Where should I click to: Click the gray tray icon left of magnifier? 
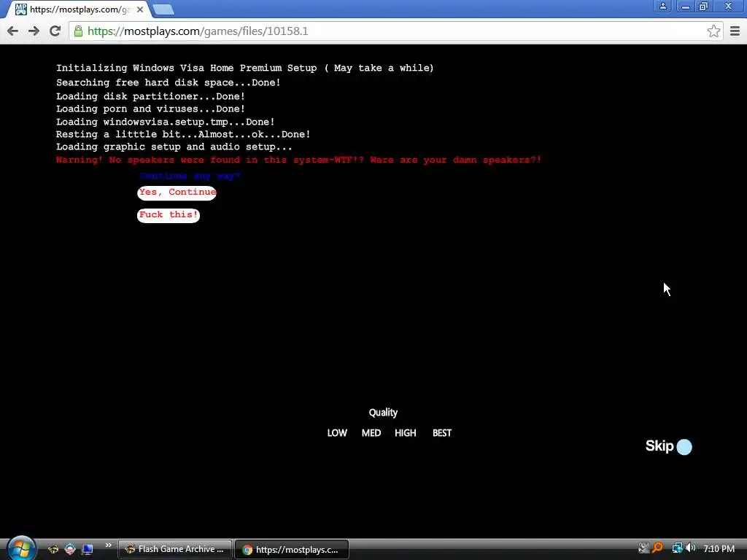point(643,548)
